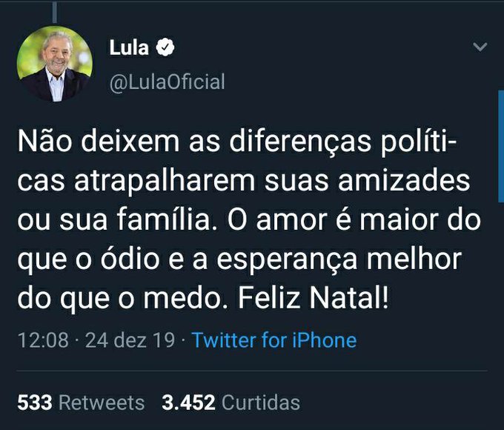504x430 pixels.
Task: View the 3.452 Curtidas list
Action: [x=231, y=403]
